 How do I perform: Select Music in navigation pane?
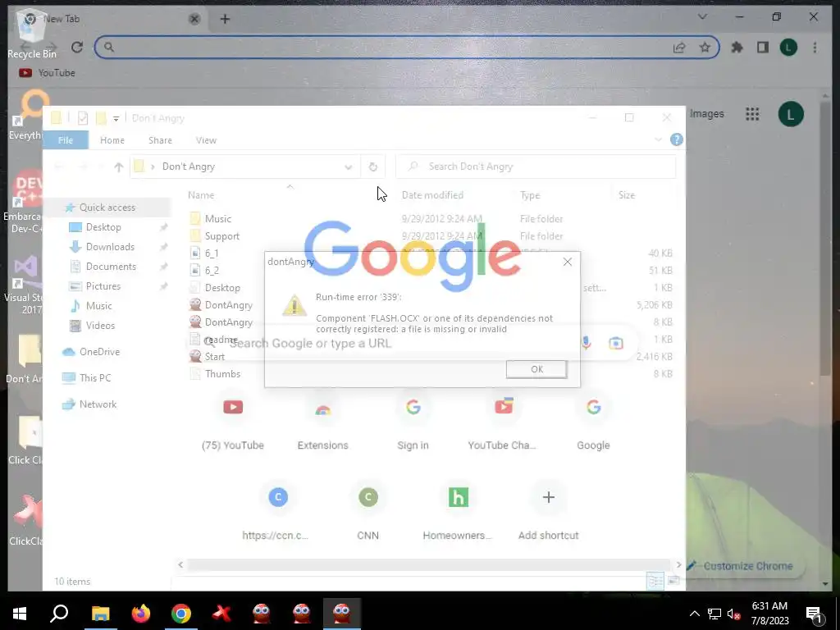pyautogui.click(x=98, y=306)
